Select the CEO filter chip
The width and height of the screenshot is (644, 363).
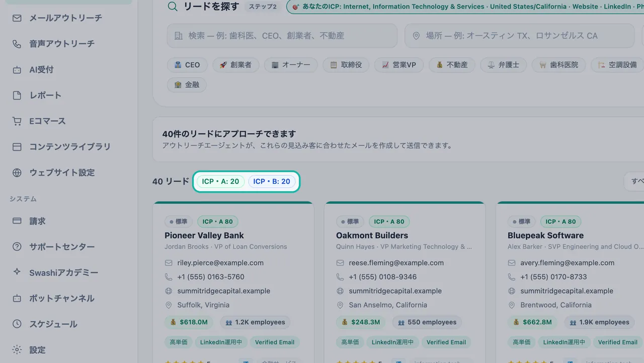tap(187, 65)
